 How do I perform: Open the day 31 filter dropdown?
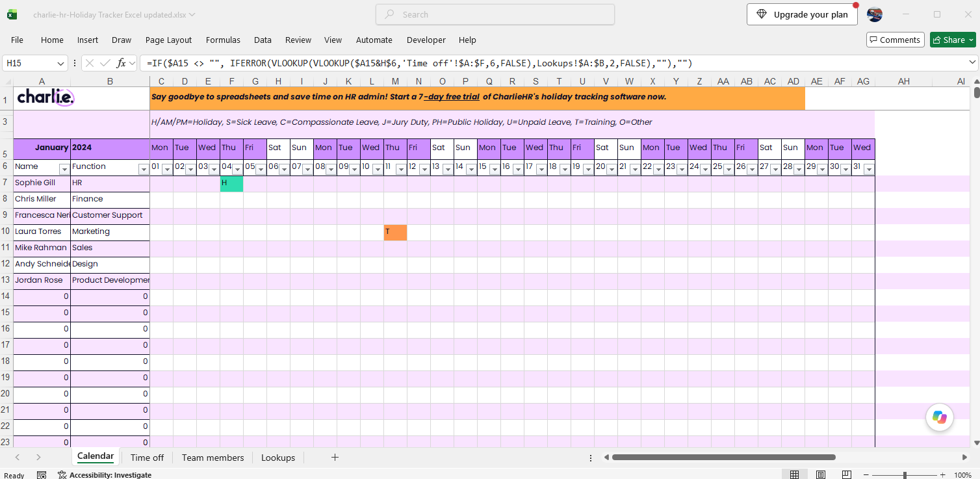tap(869, 169)
